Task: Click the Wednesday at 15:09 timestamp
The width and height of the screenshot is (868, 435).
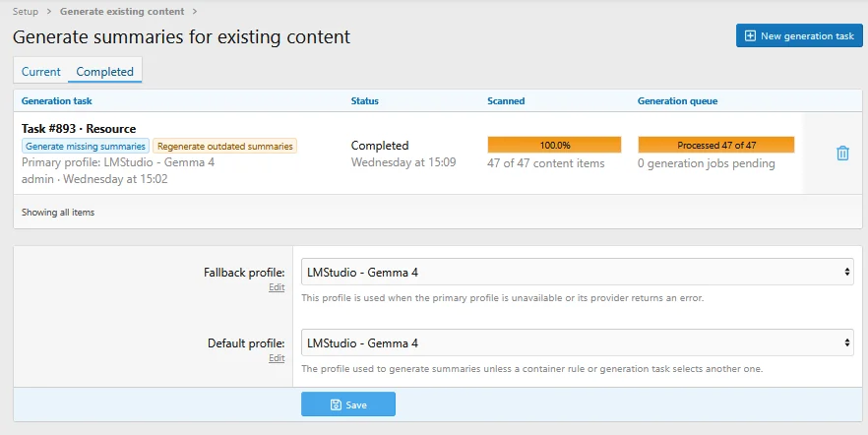Action: click(x=403, y=162)
